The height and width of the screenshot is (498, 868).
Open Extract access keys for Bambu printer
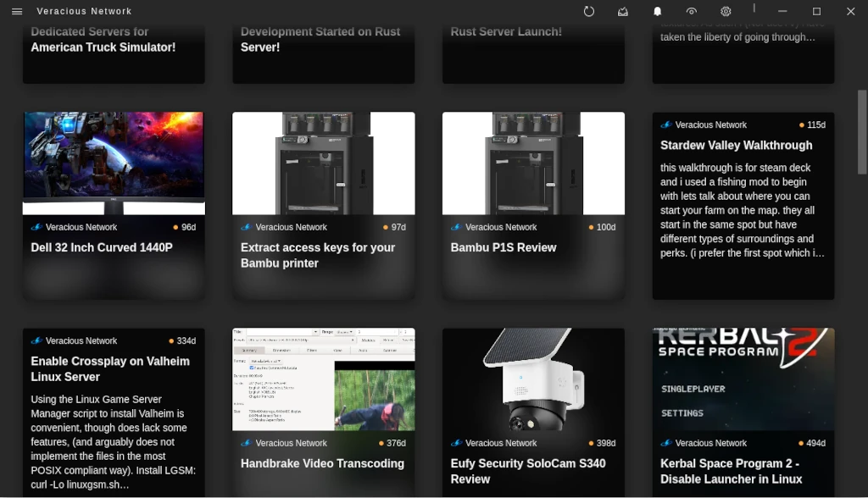click(x=318, y=255)
